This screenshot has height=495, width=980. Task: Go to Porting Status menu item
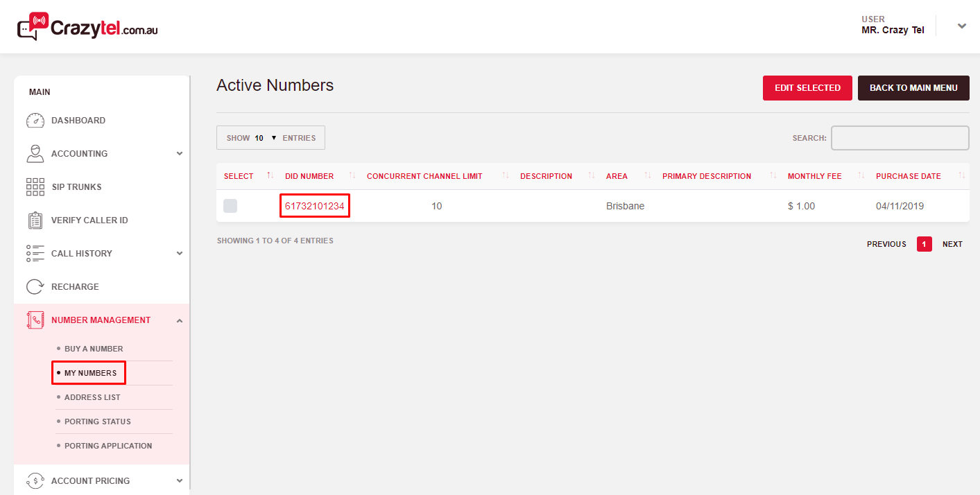coord(97,422)
